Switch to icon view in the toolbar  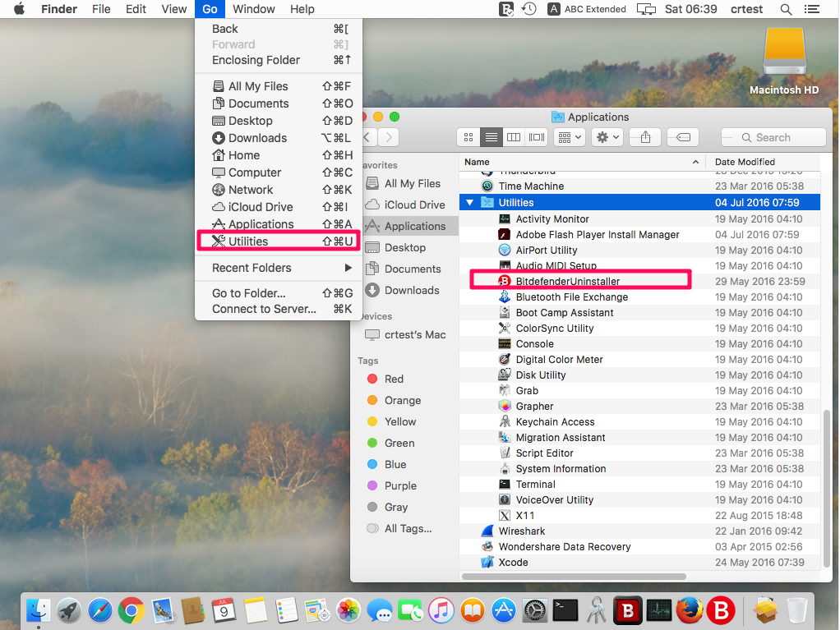coord(468,137)
